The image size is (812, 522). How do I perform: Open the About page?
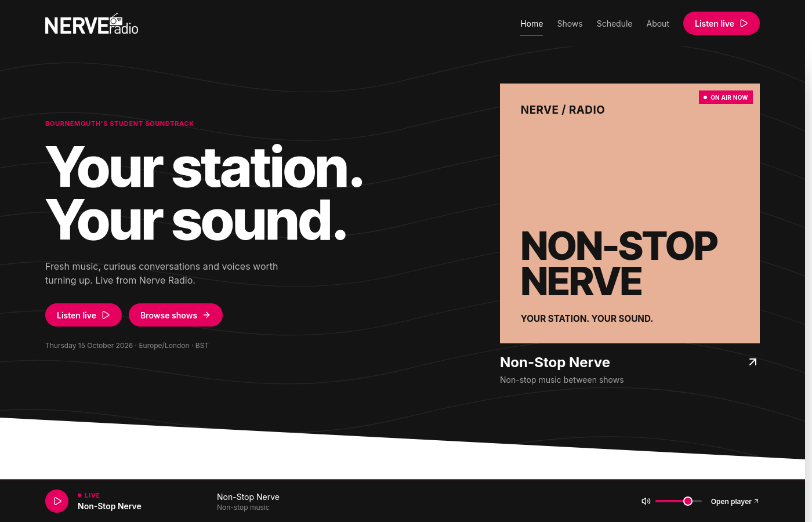tap(658, 24)
